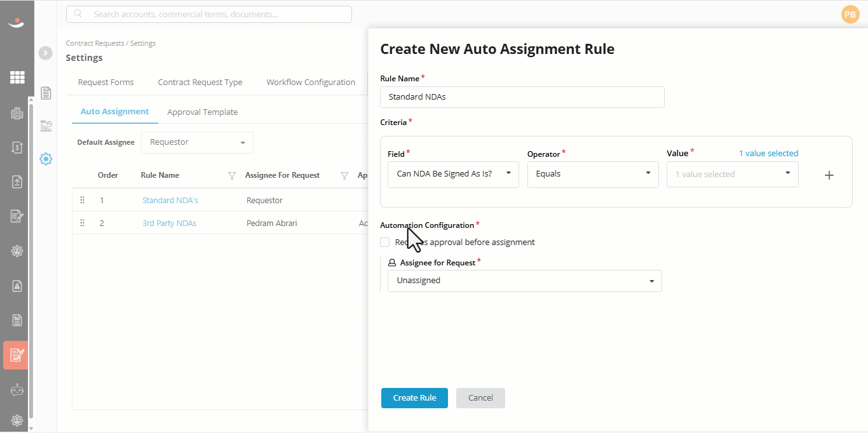Image resolution: width=868 pixels, height=433 pixels.
Task: Switch to Contract Request Type tab
Action: click(x=200, y=83)
